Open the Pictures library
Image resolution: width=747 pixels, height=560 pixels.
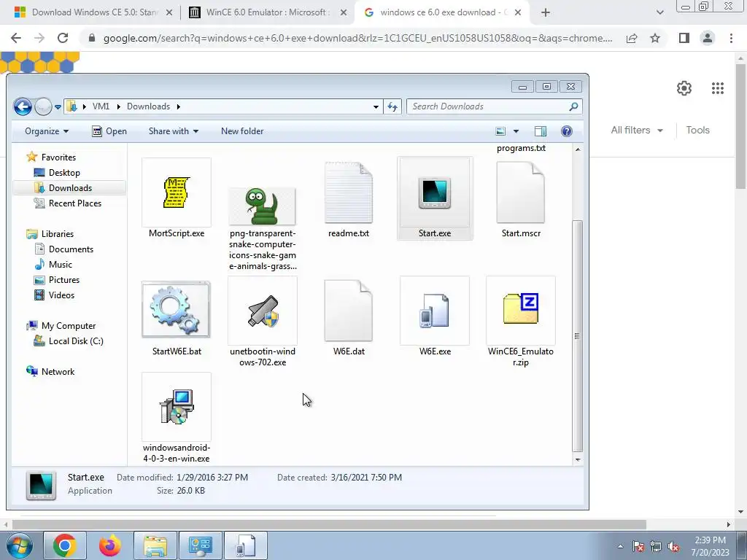point(64,279)
